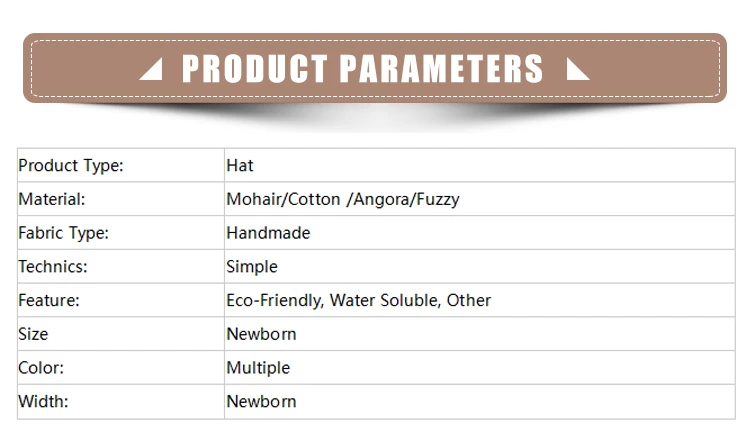Select the Technics label
The height and width of the screenshot is (432, 750).
pos(53,266)
